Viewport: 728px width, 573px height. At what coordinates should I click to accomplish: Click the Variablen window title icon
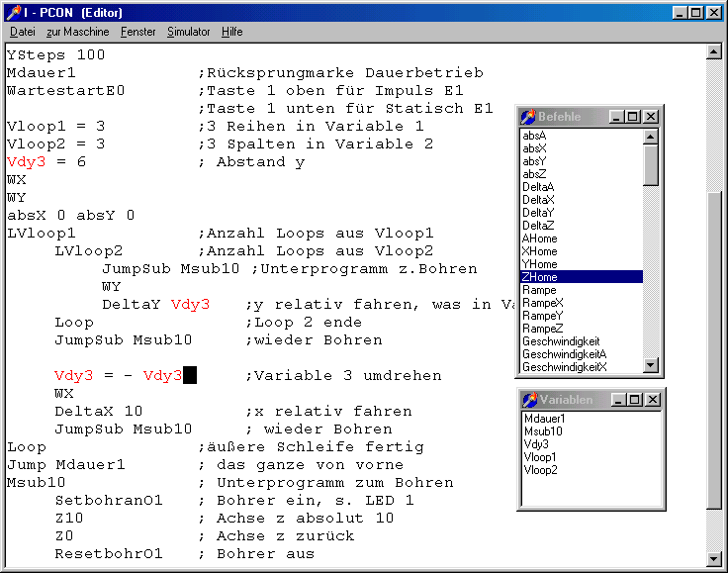528,400
